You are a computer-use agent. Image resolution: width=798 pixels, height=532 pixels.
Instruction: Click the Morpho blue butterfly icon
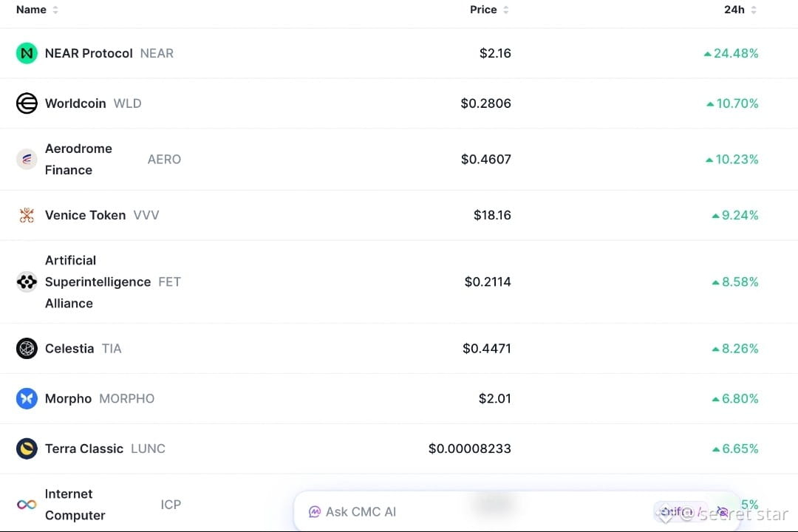pyautogui.click(x=27, y=398)
